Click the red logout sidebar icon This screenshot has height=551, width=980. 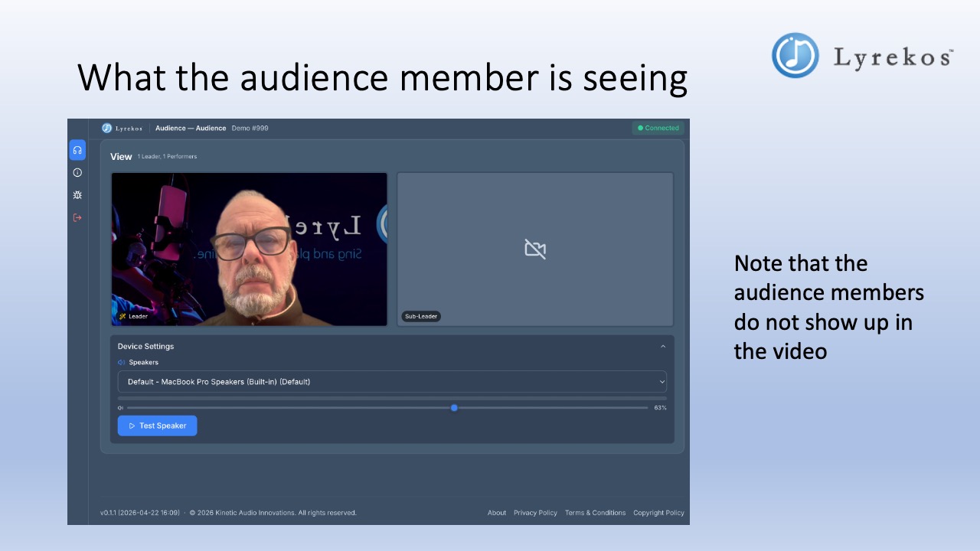pos(77,217)
